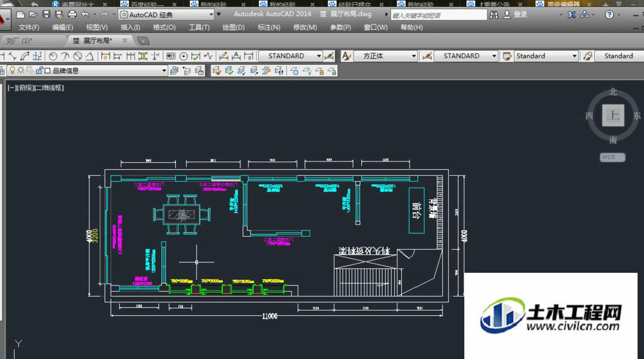Select the Baseline dimension tool
Viewport: 644px width, 359px height.
pyautogui.click(x=117, y=56)
